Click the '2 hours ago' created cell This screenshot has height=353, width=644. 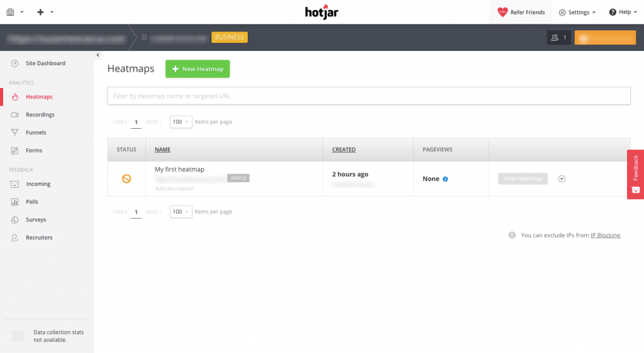(x=350, y=174)
